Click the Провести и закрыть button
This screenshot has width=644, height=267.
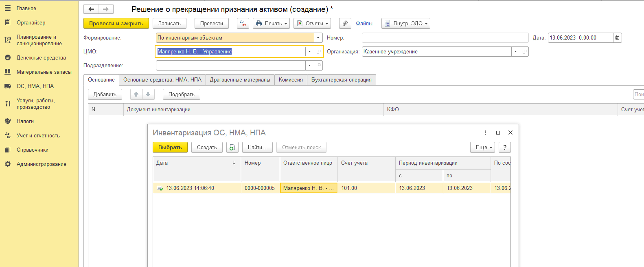pyautogui.click(x=116, y=23)
